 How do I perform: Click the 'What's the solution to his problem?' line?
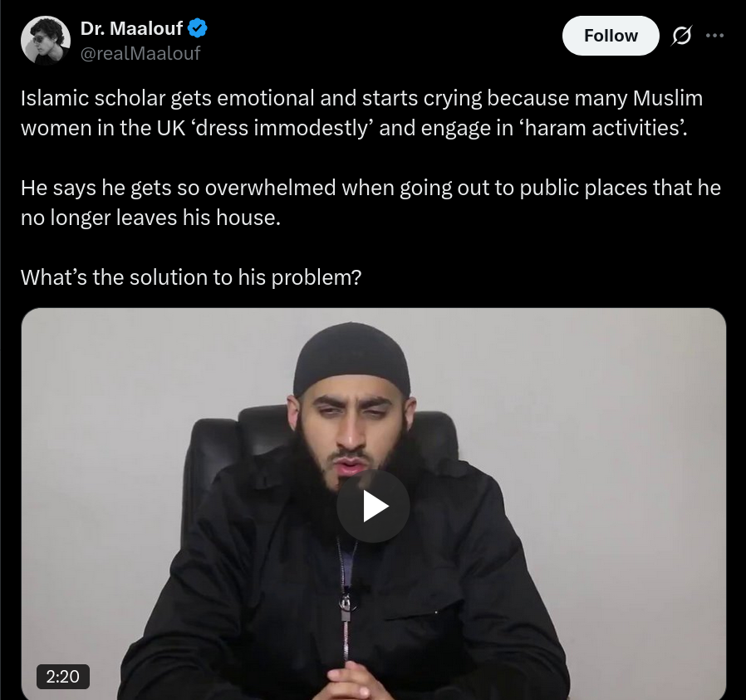point(191,277)
